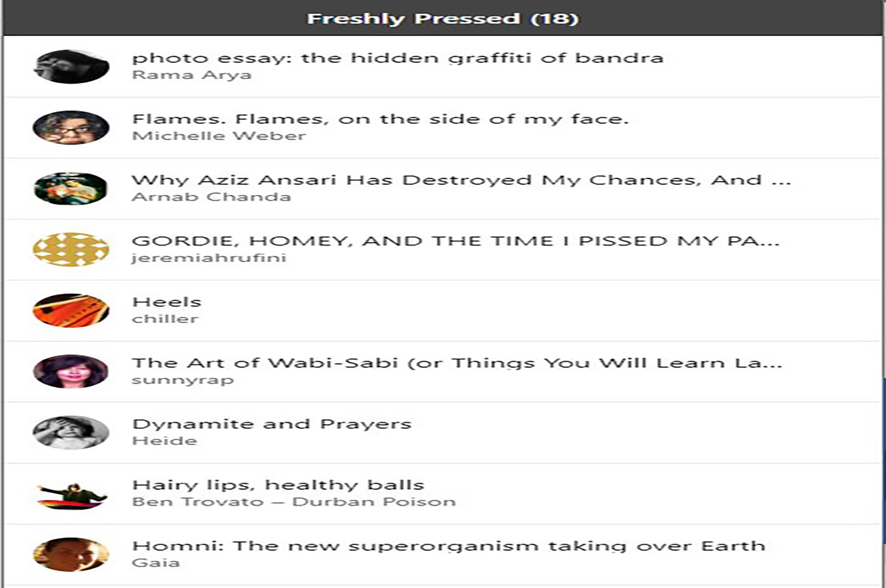Image resolution: width=886 pixels, height=588 pixels.
Task: Open 'Dynamite and Prayers' post
Action: [x=271, y=424]
